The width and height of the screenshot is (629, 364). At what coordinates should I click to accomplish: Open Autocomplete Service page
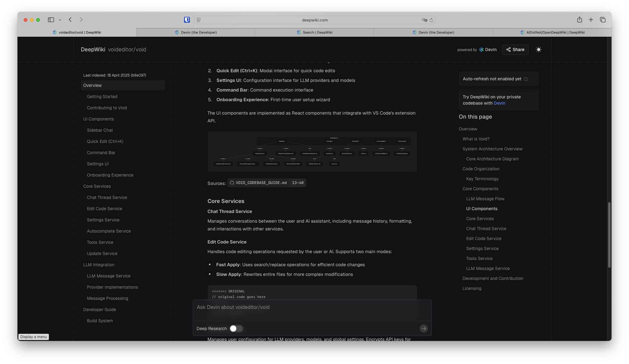[x=109, y=231]
